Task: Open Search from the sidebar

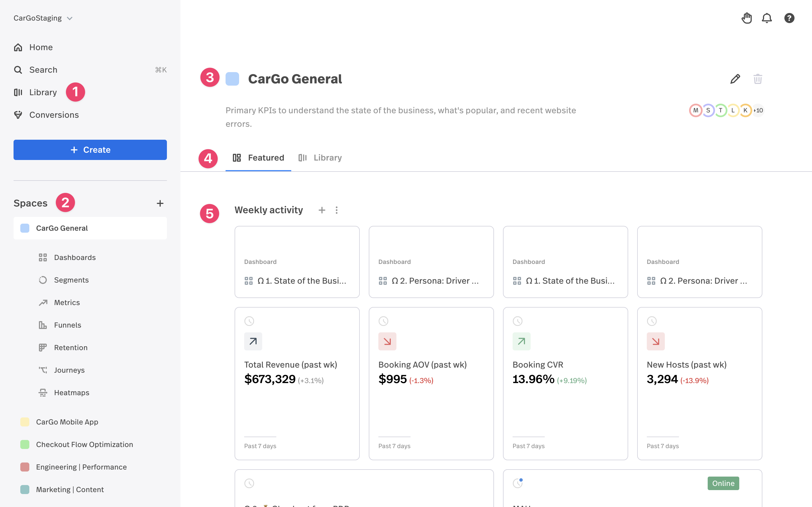Action: click(x=43, y=69)
